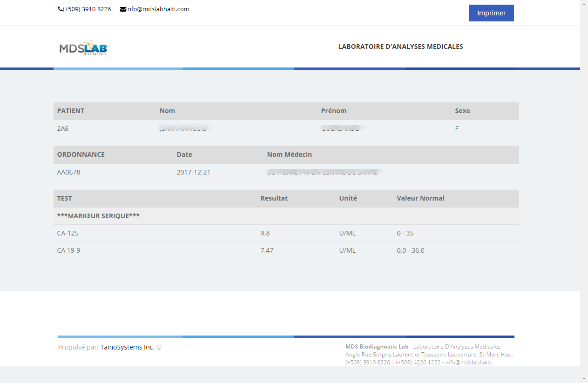Click the CA 19-9 normal range 0.0 - 36.0
The image size is (588, 383).
pyautogui.click(x=411, y=250)
